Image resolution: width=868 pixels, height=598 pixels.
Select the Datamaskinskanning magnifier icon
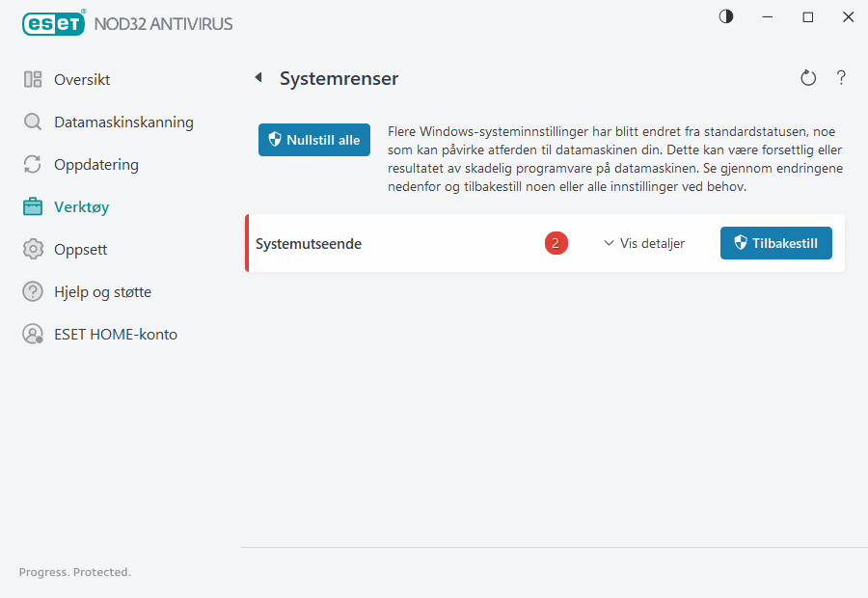coord(34,122)
